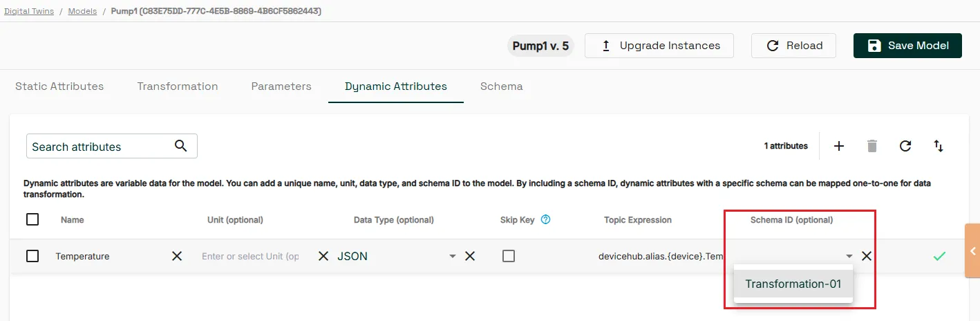Click the 1 attributes count label
980x321 pixels.
786,146
